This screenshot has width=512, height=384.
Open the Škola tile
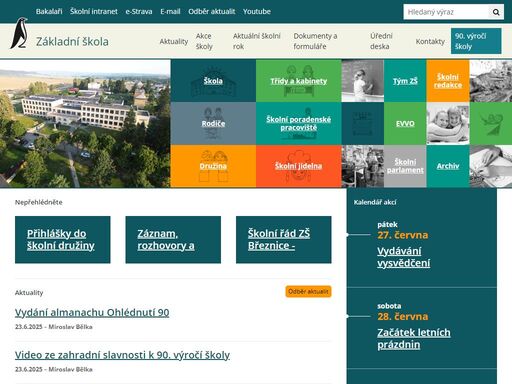213,81
